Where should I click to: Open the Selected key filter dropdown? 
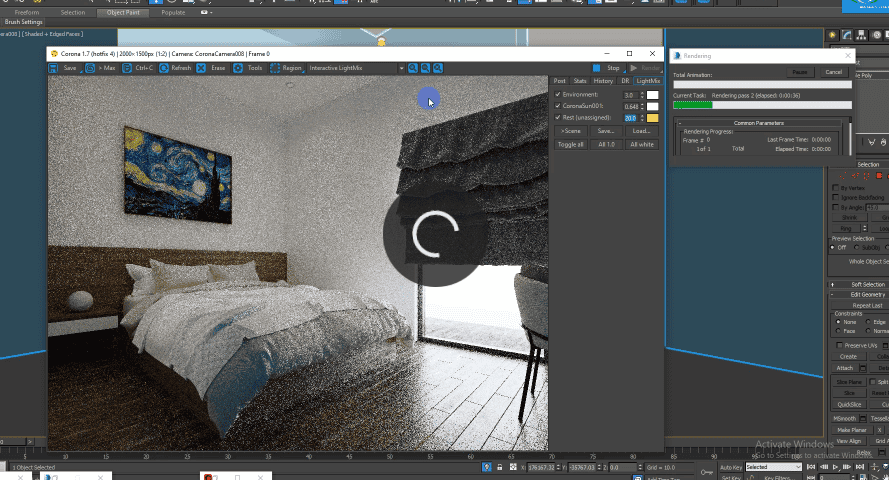[x=773, y=467]
